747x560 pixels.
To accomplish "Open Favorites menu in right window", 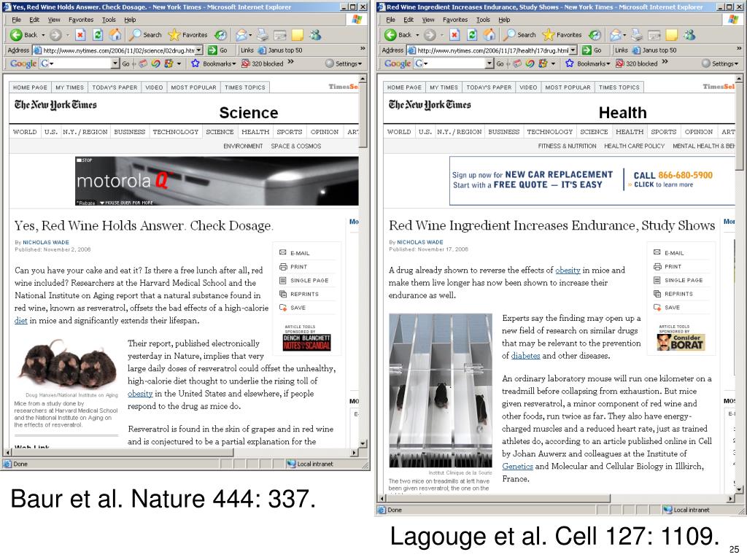I will click(455, 20).
